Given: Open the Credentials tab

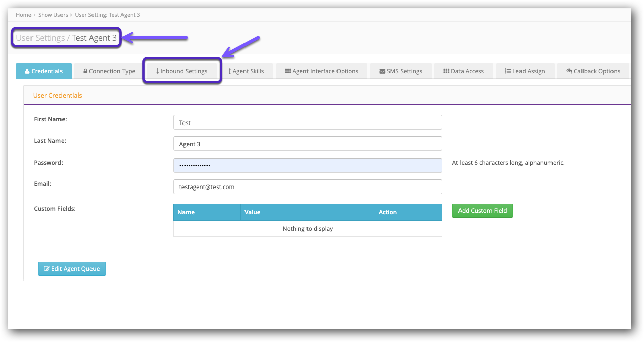Looking at the screenshot, I should (44, 71).
